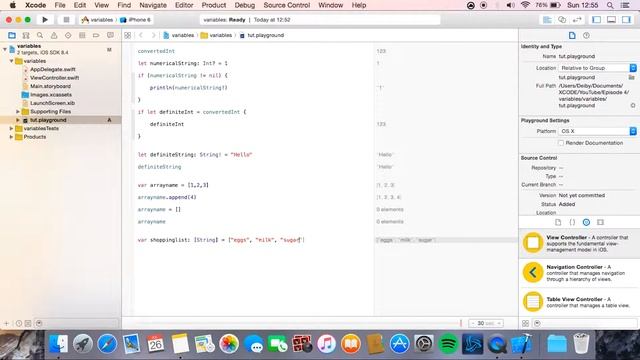This screenshot has width=640, height=360.
Task: Open the Symbol navigator
Action: pos(26,36)
